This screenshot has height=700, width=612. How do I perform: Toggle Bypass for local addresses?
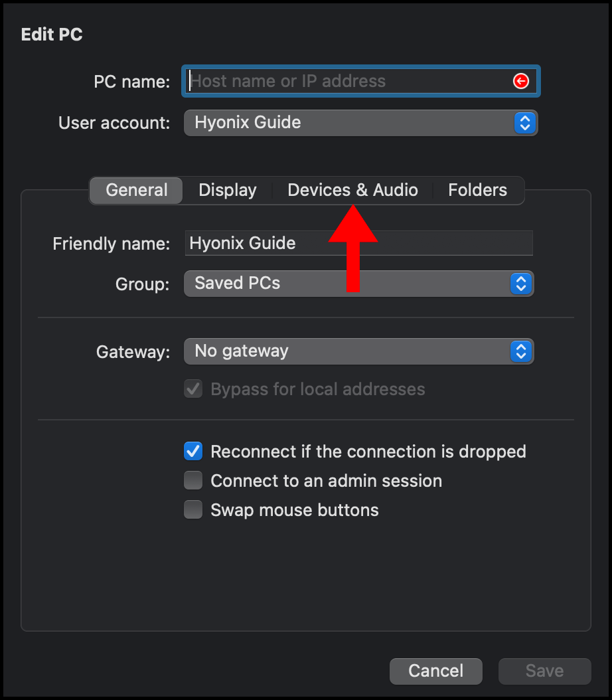pos(192,389)
